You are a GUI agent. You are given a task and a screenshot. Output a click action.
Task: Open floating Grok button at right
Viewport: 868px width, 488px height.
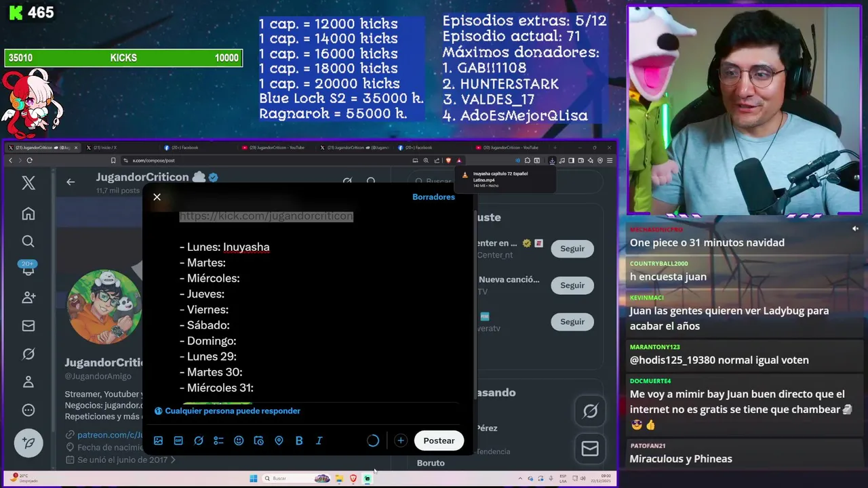tap(590, 411)
